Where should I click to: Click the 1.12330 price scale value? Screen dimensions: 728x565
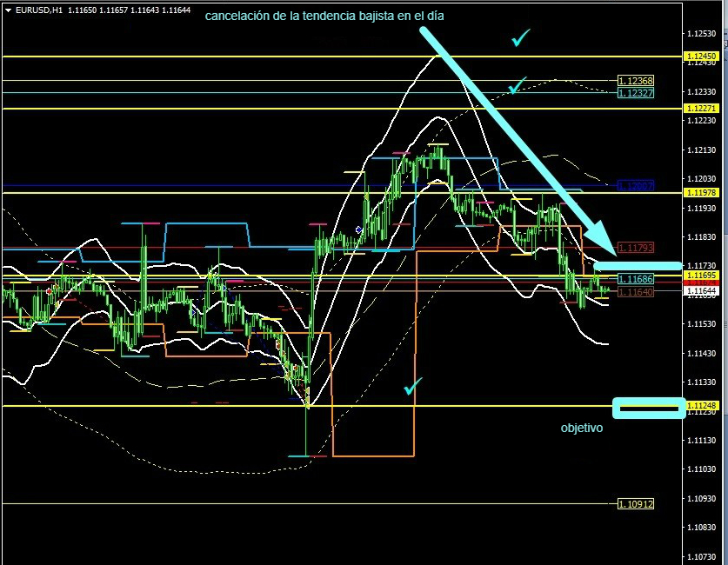[x=701, y=92]
